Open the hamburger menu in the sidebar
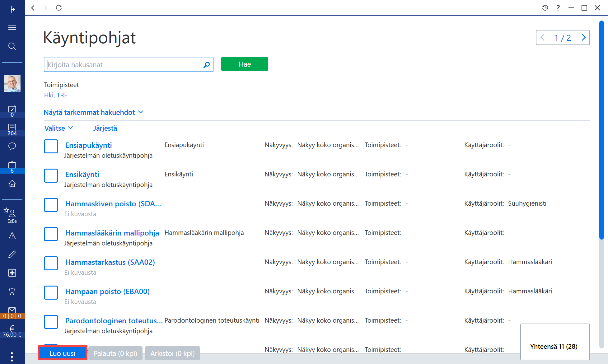The height and width of the screenshot is (364, 608). point(12,28)
